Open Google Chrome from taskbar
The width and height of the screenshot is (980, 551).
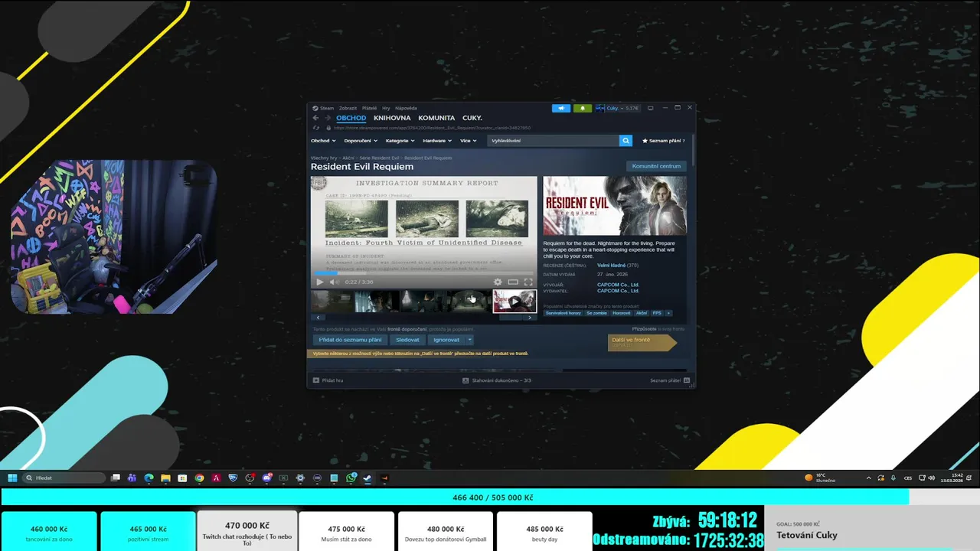pyautogui.click(x=199, y=478)
